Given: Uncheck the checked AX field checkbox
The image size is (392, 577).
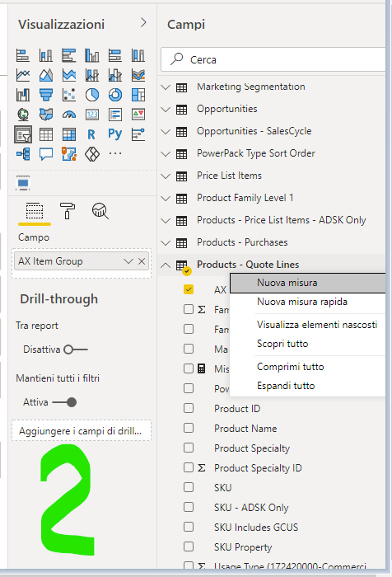Looking at the screenshot, I should (189, 289).
